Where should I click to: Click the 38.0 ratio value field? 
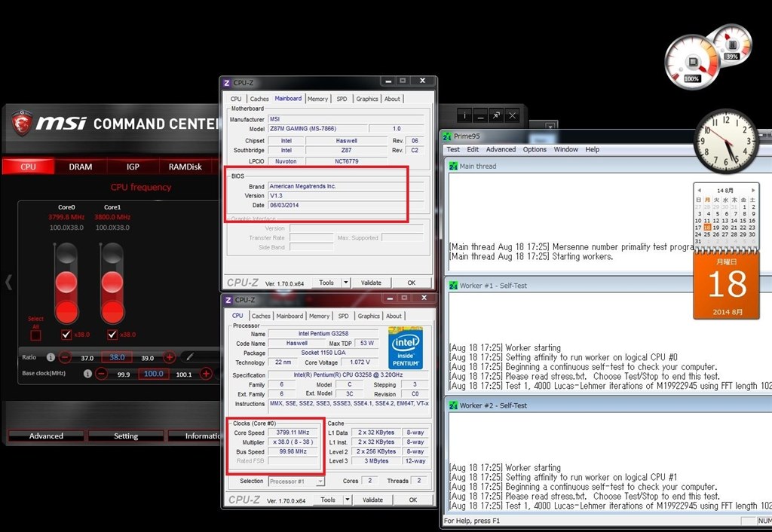click(117, 356)
